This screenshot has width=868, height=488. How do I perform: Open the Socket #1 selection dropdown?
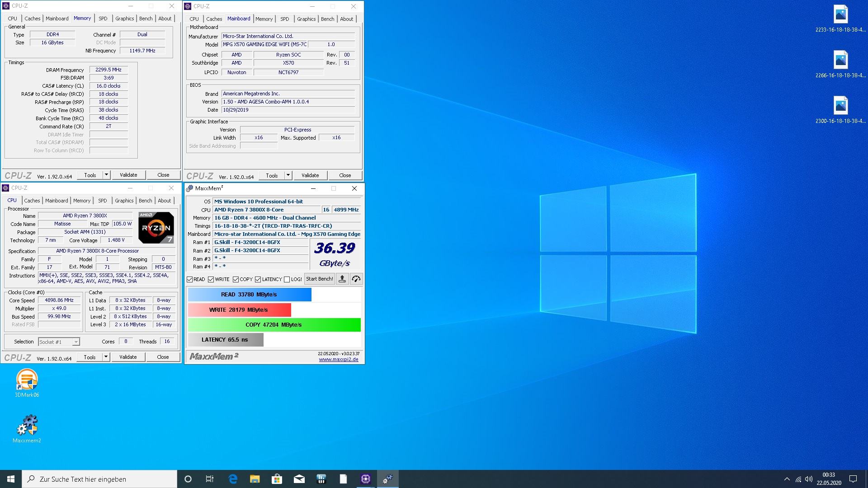[59, 342]
